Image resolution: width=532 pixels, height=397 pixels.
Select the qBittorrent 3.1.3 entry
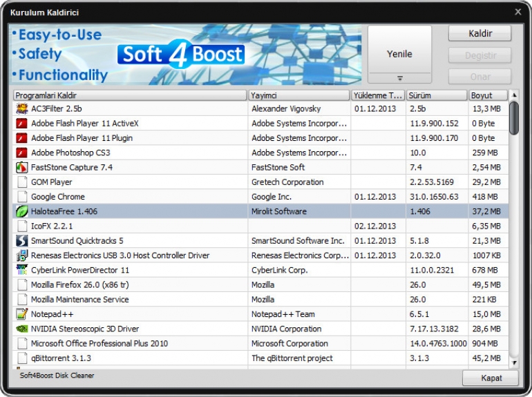point(61,358)
